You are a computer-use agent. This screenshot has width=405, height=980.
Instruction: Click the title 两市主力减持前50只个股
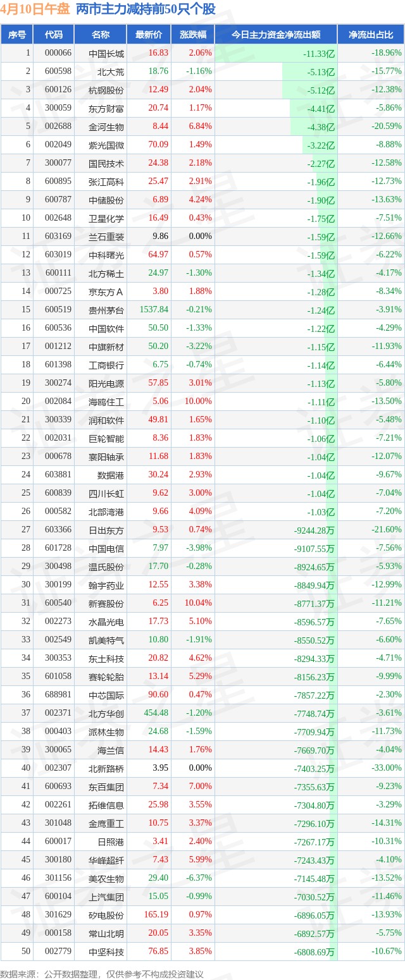click(x=146, y=9)
